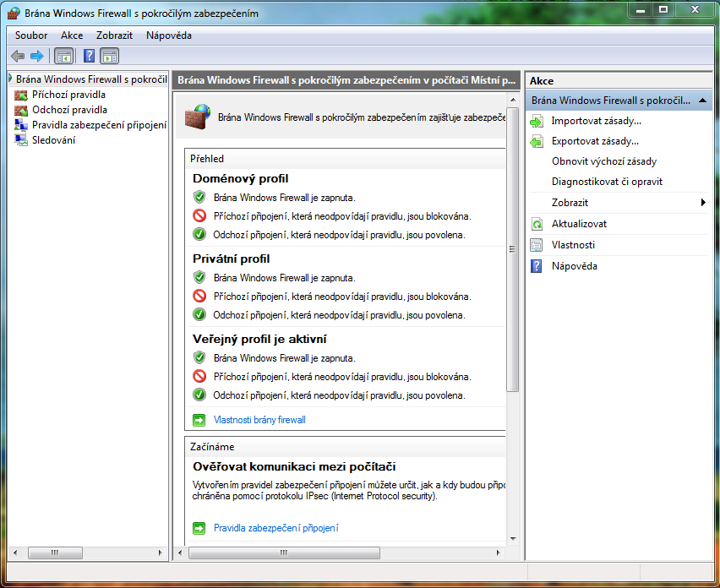The height and width of the screenshot is (588, 720).
Task: Select Pravidla zabezpečení připojení in the tree
Action: (99, 125)
